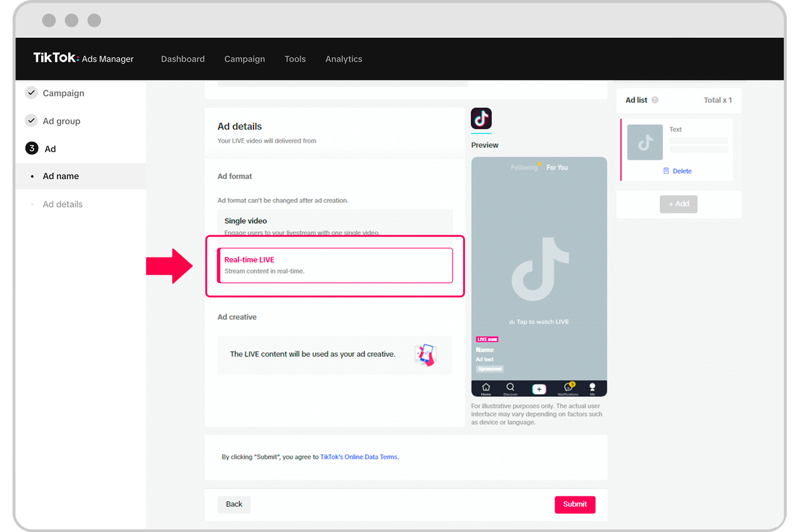Click the ad thumbnail in the Ad list

(644, 142)
